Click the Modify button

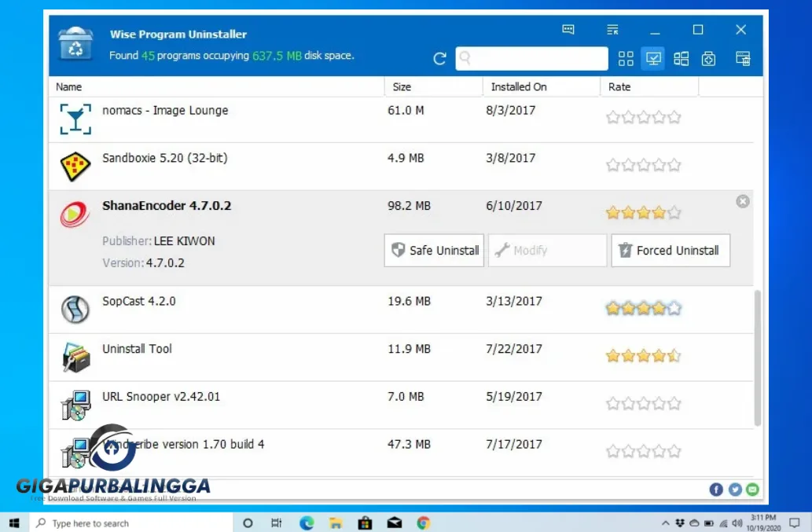(547, 251)
